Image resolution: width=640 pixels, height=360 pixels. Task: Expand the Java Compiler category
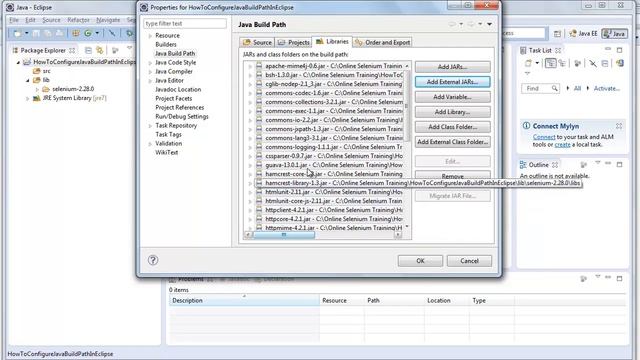tap(150, 72)
